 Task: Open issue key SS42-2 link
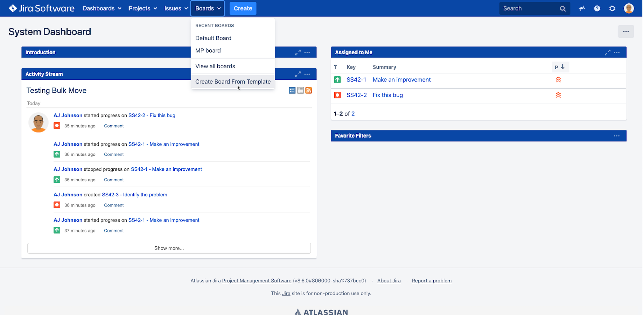point(357,95)
